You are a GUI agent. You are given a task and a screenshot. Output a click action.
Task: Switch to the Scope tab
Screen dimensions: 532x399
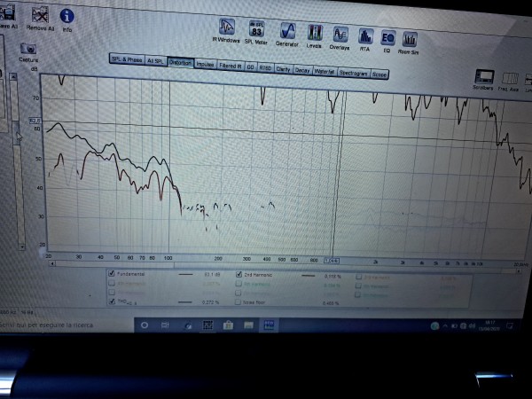[x=379, y=74]
